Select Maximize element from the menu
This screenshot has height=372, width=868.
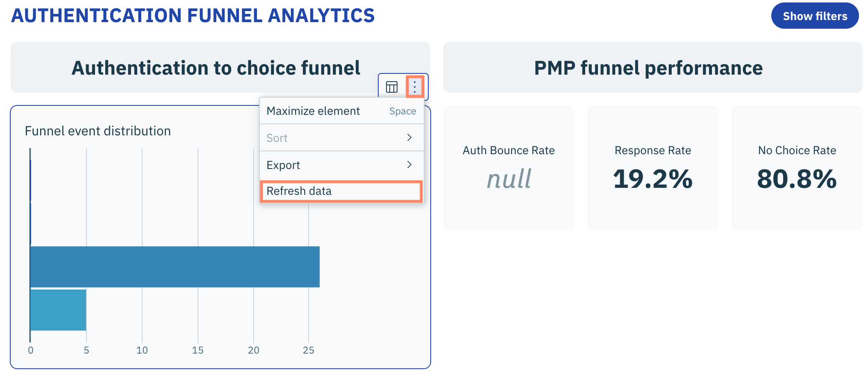coord(313,111)
